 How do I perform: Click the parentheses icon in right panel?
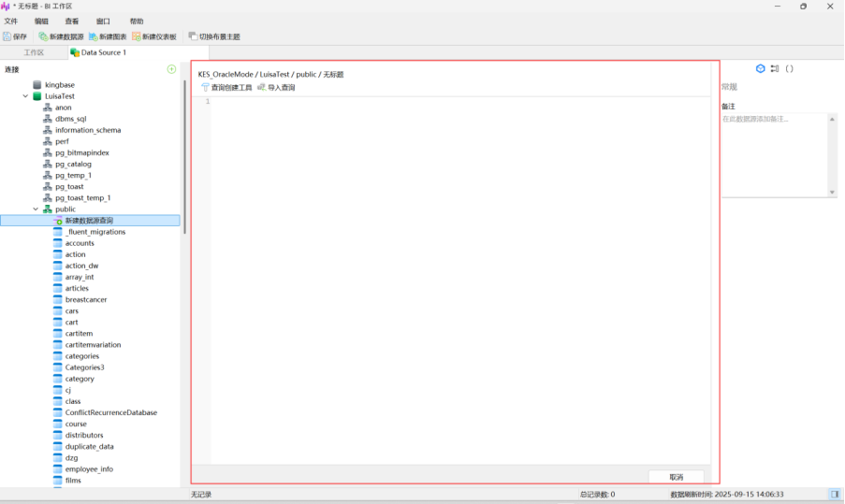(x=789, y=68)
